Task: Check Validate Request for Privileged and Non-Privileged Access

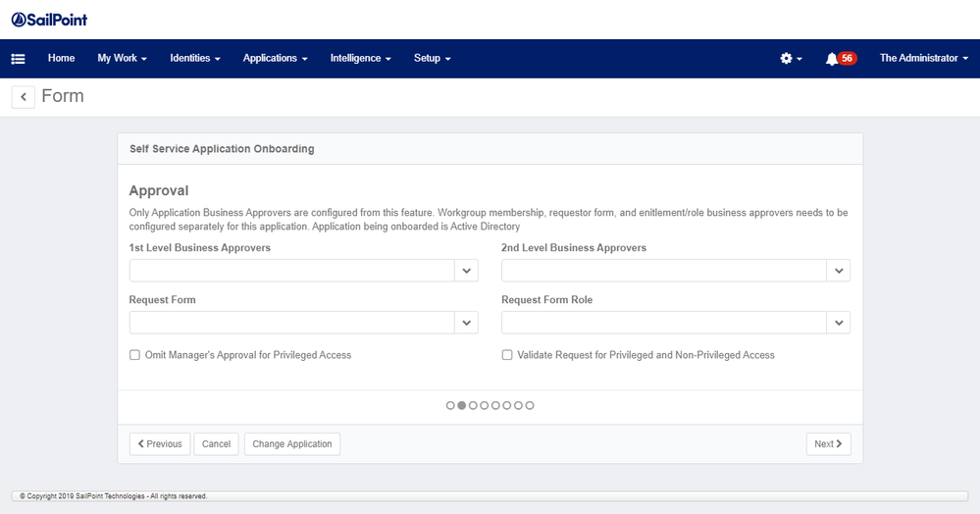Action: coord(507,355)
